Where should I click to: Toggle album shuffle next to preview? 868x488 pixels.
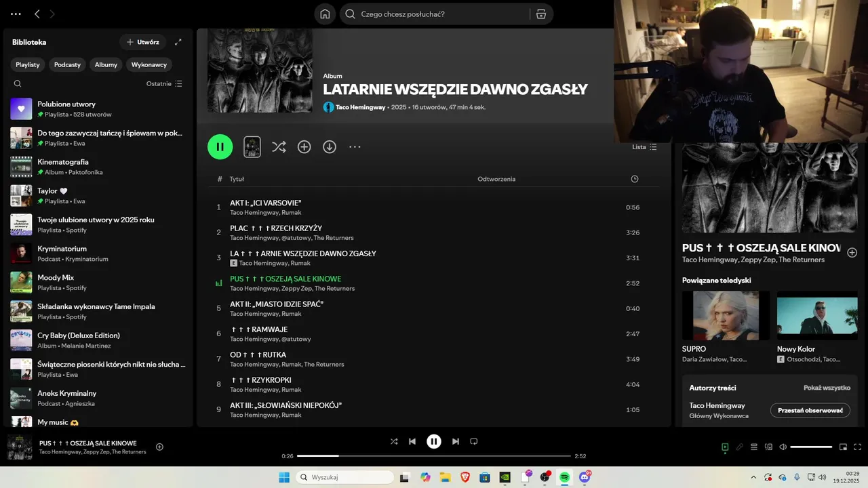click(x=279, y=146)
